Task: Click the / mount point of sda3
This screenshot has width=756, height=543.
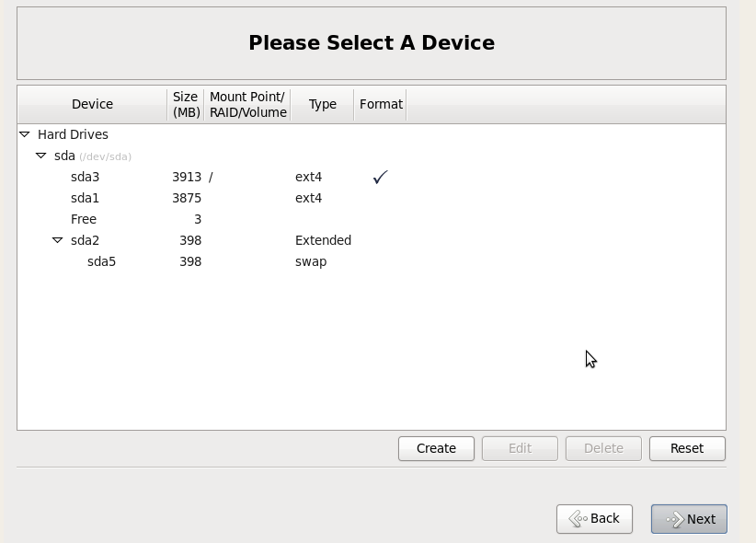Action: click(x=211, y=177)
